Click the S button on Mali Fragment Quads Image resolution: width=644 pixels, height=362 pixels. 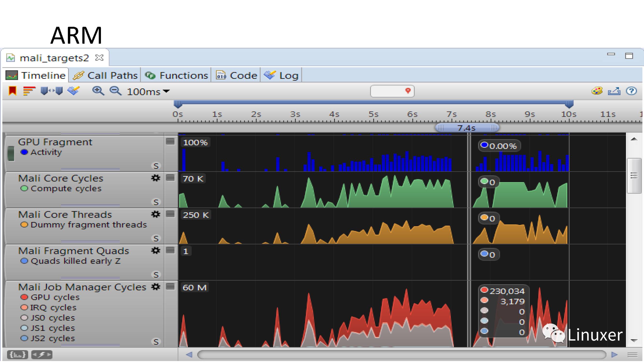[x=156, y=274]
